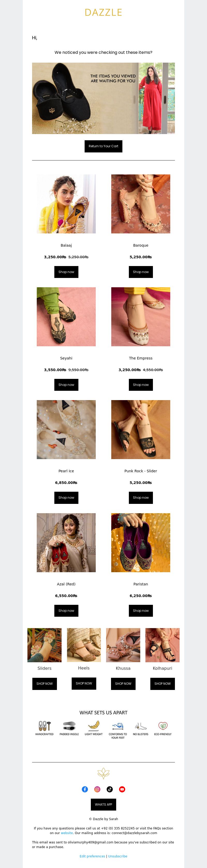
Task: Click the WHATS APP button
Action: pos(103,804)
